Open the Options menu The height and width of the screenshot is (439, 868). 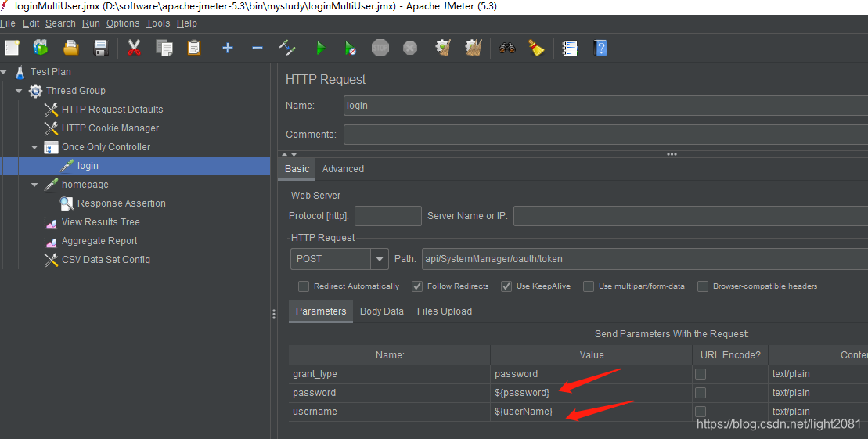(123, 23)
